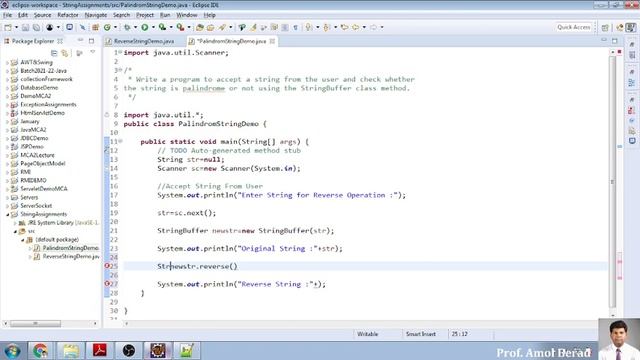The image size is (640, 360).
Task: Open the Debug dropdown arrow
Action: 135,27
